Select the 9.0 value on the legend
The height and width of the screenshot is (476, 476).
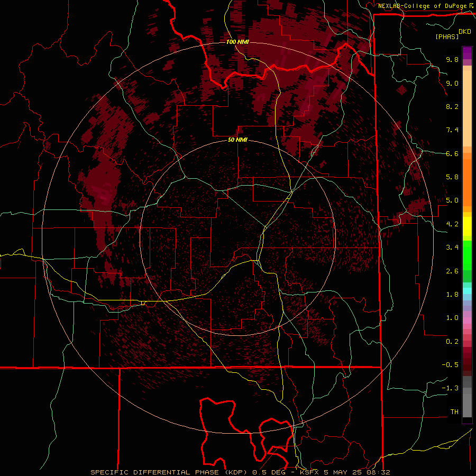(452, 83)
